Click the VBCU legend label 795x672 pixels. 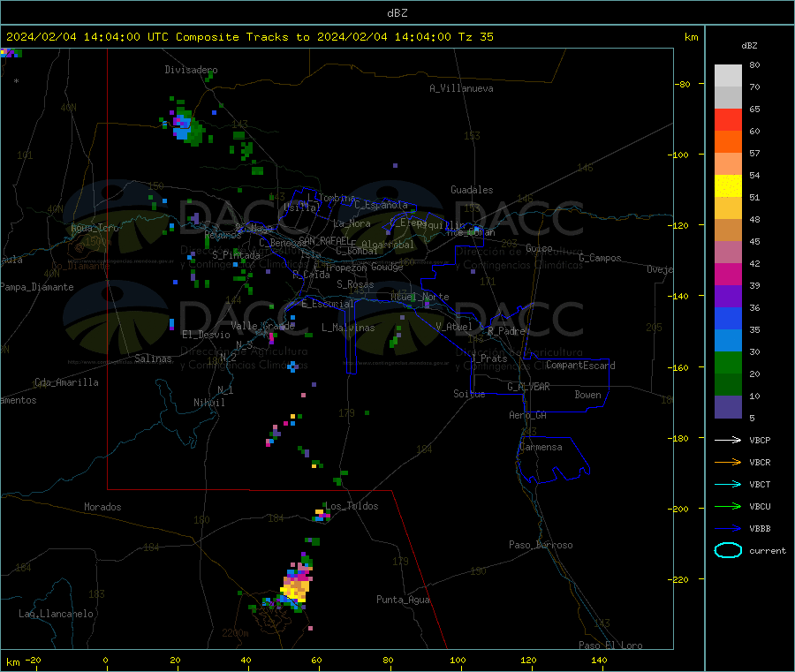click(760, 506)
